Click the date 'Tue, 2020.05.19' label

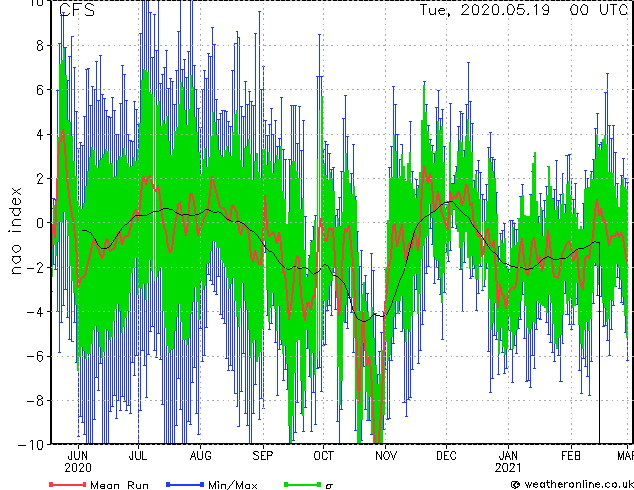484,10
